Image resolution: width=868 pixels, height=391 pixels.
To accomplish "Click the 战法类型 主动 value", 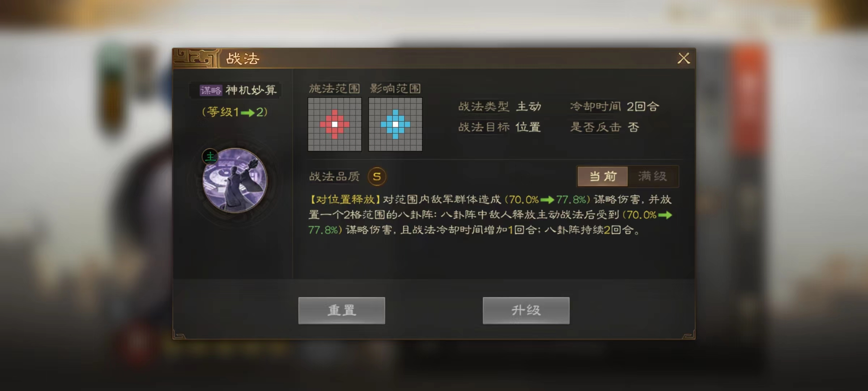I will [528, 106].
